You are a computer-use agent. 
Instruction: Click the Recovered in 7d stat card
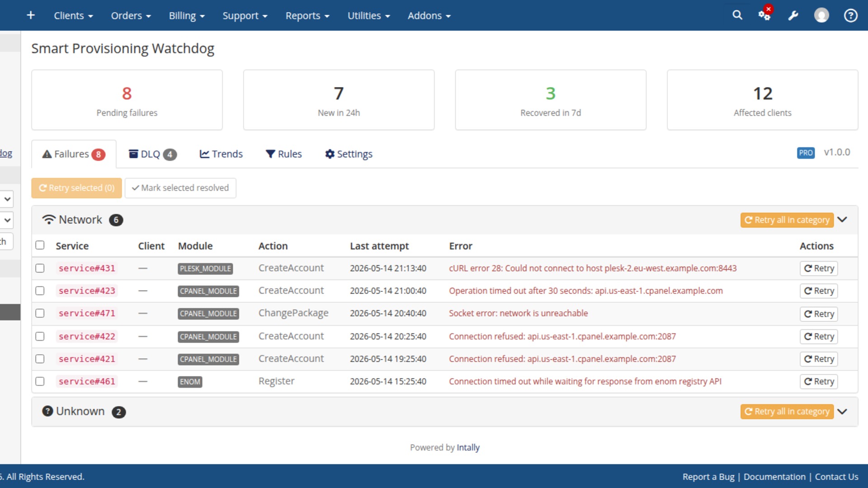(551, 100)
